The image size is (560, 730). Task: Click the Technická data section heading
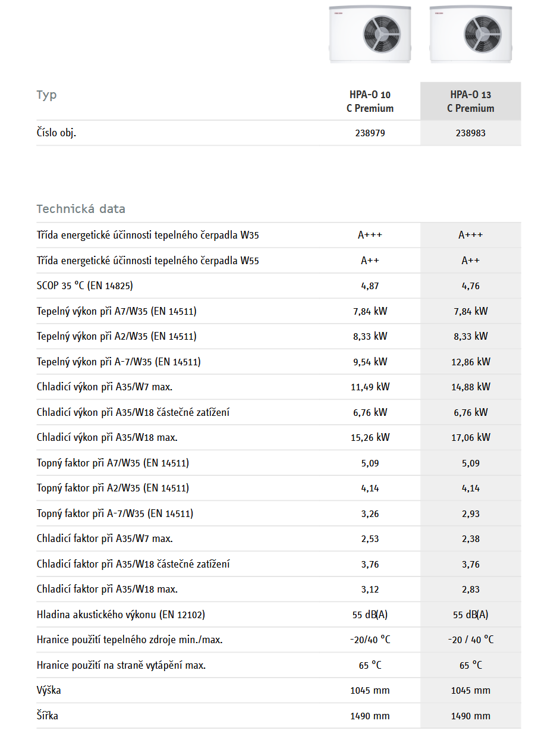(x=81, y=209)
